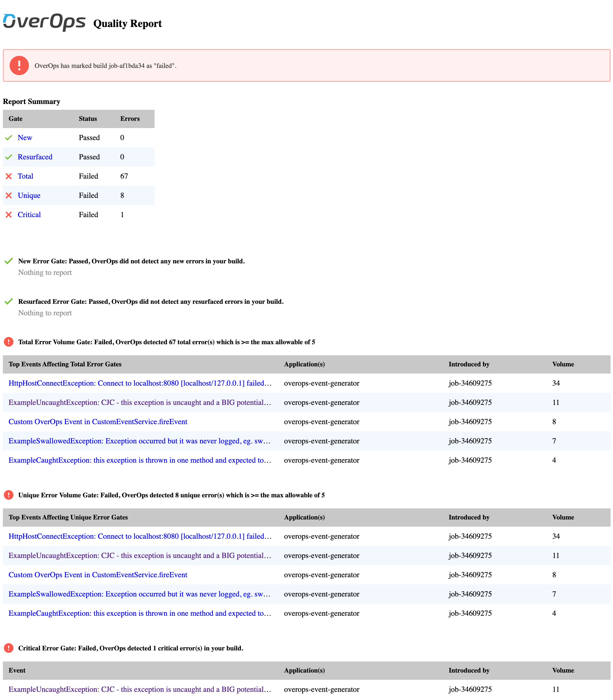
Task: Jump to the Critical gate link
Action: coord(29,215)
